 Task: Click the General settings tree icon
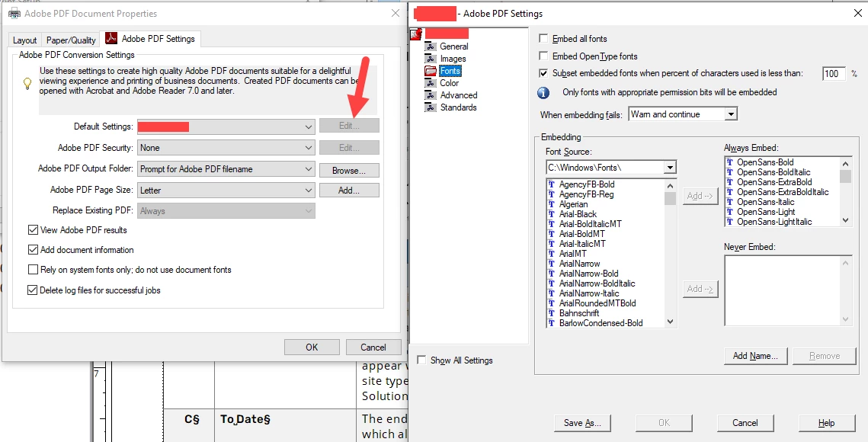(x=430, y=46)
